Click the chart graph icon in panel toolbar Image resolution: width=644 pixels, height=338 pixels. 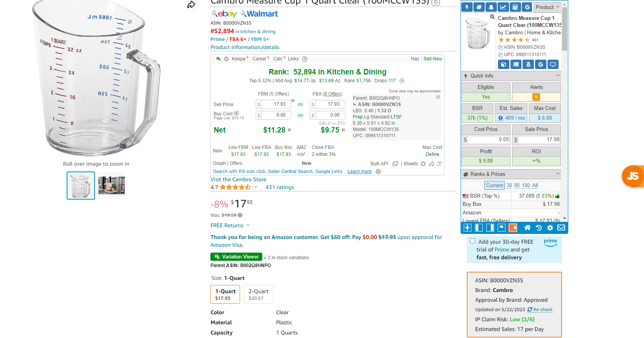click(x=503, y=7)
